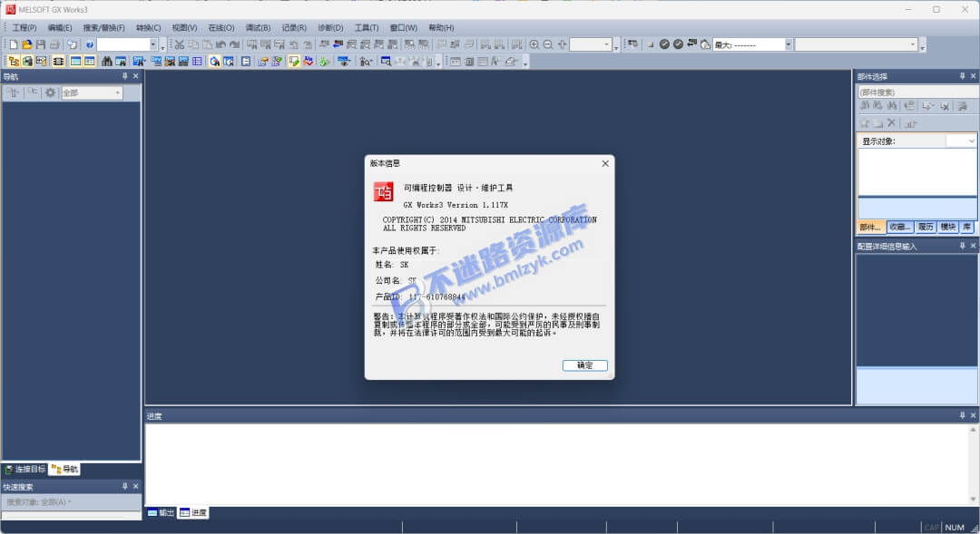Open the 诊断(D) menu

(330, 27)
